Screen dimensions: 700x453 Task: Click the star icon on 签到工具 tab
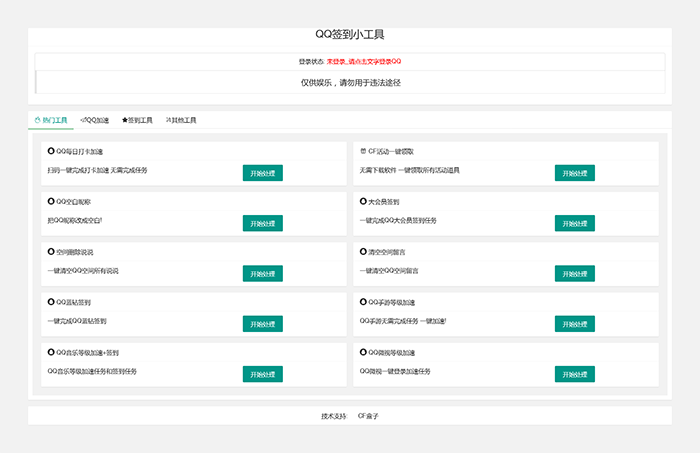click(125, 120)
